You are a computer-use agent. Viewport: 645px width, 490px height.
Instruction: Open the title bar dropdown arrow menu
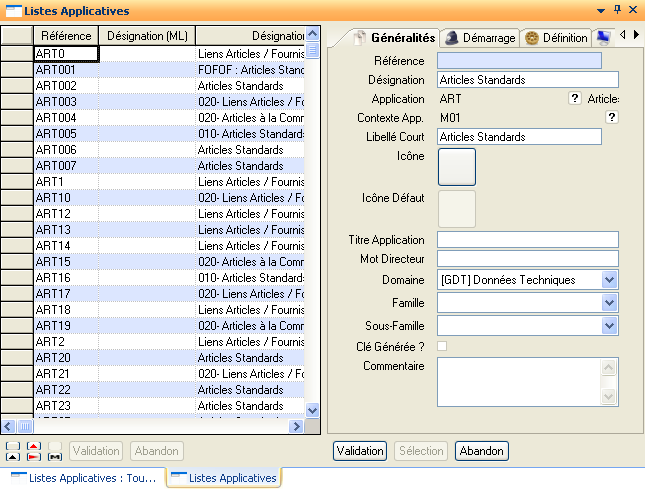[x=600, y=10]
